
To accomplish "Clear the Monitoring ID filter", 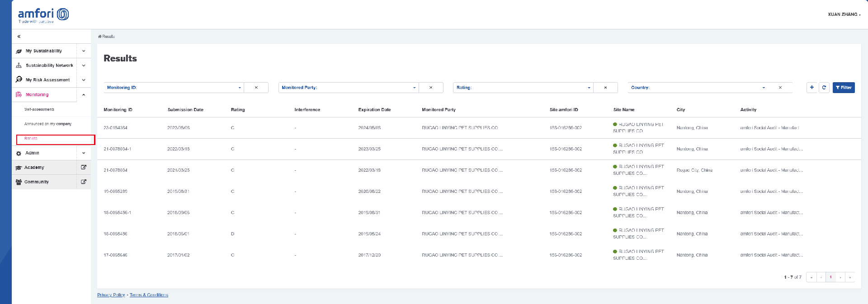I will (256, 88).
